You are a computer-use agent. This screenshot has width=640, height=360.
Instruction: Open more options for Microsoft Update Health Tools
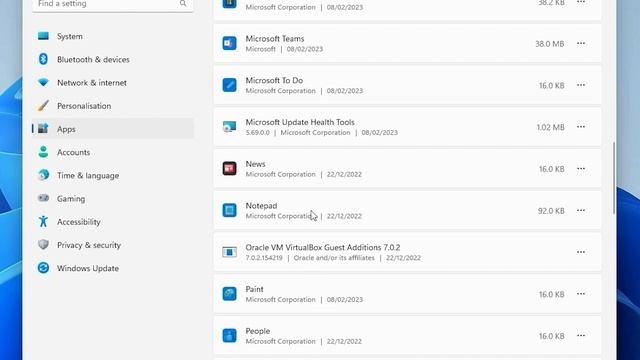coord(581,127)
